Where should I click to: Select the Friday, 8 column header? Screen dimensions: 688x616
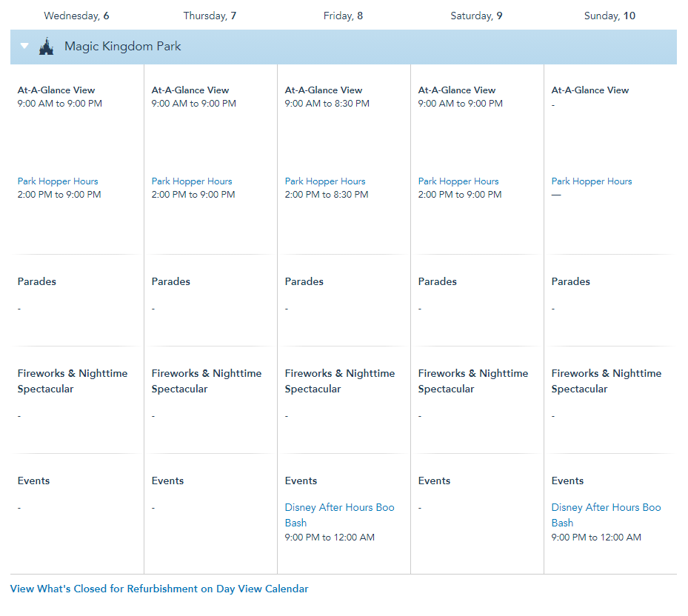click(x=343, y=16)
